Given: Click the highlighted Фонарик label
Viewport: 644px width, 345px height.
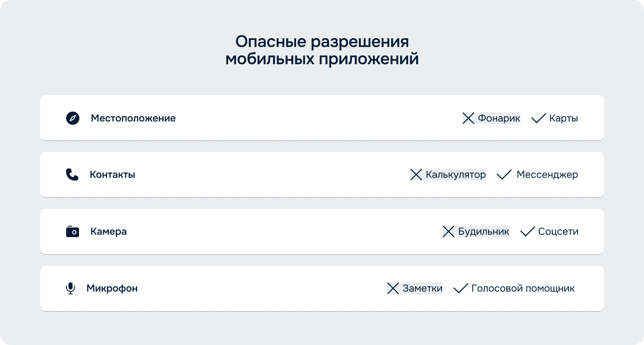Looking at the screenshot, I should (499, 118).
